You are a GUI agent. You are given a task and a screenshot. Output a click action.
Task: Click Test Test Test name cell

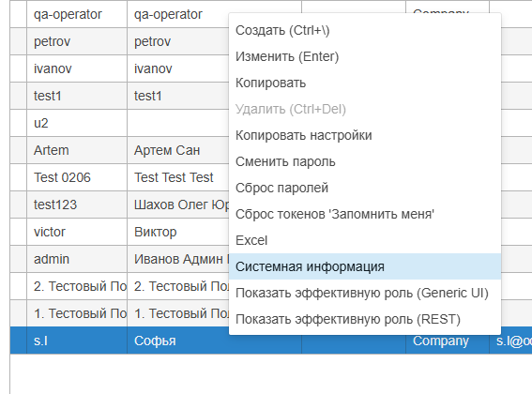tap(178, 177)
